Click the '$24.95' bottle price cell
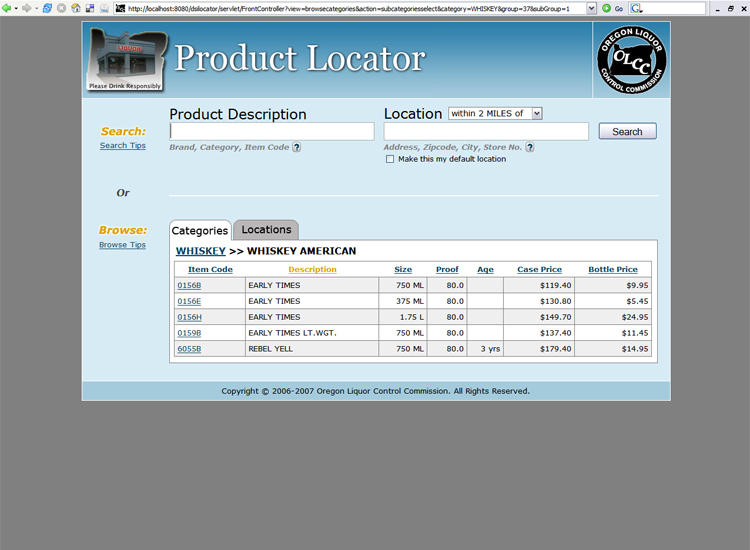The height and width of the screenshot is (550, 750). pyautogui.click(x=613, y=317)
